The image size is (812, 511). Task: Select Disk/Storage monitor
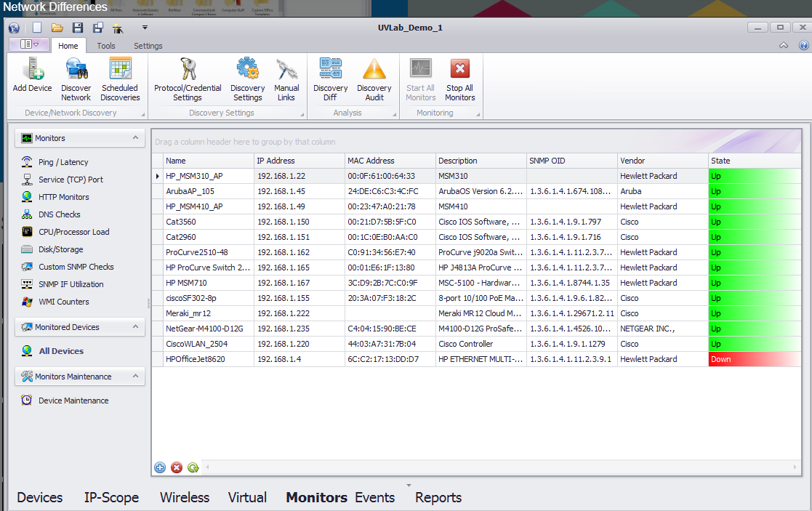coord(60,249)
